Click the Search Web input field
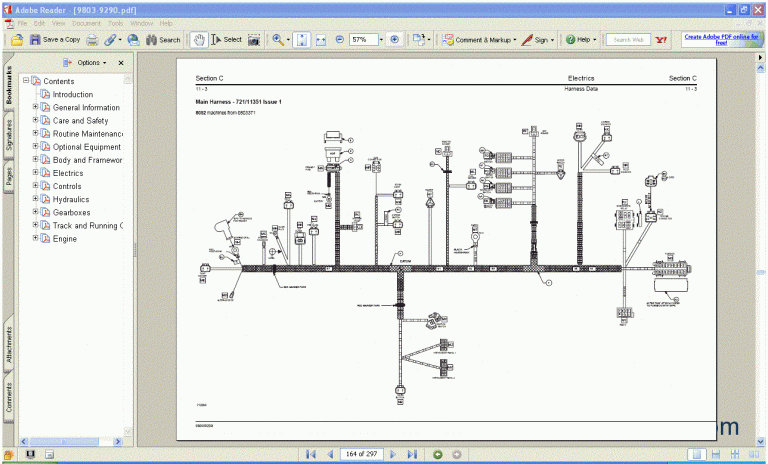 [x=628, y=40]
